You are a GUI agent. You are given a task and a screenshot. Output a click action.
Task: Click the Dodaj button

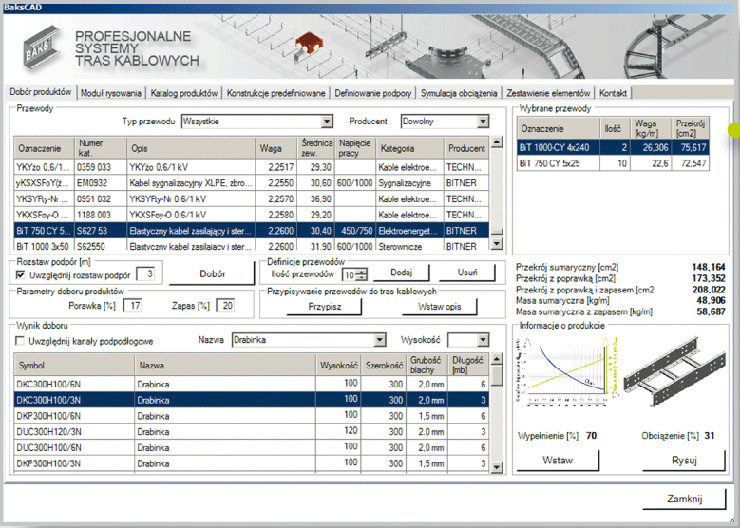click(x=401, y=273)
